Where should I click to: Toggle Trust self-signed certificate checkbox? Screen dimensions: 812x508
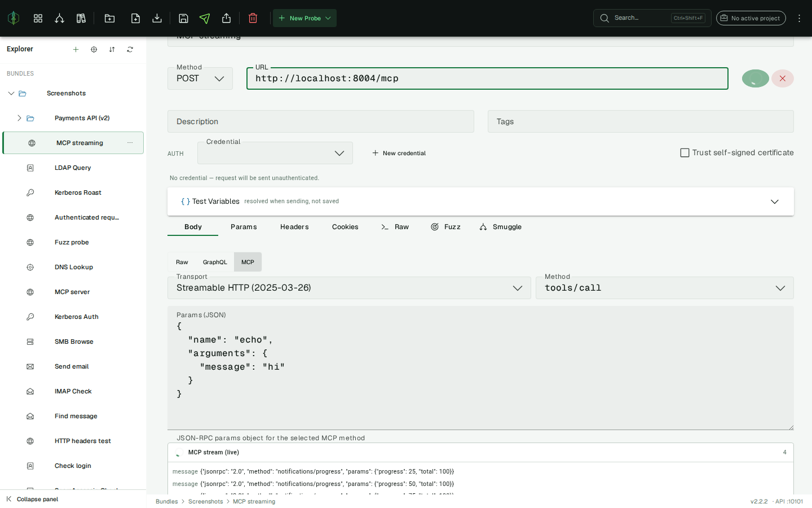click(x=685, y=153)
